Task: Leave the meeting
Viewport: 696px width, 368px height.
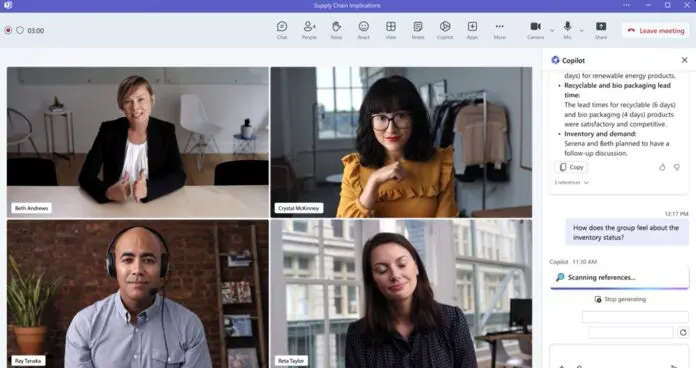Action: click(656, 31)
